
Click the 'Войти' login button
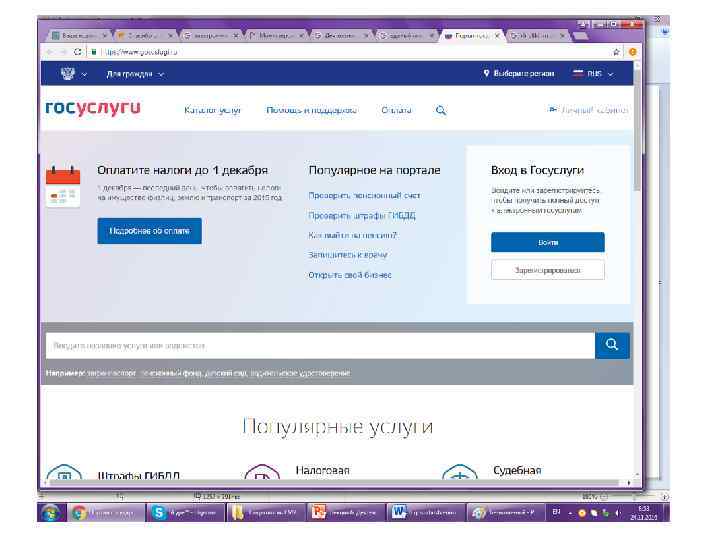[548, 242]
